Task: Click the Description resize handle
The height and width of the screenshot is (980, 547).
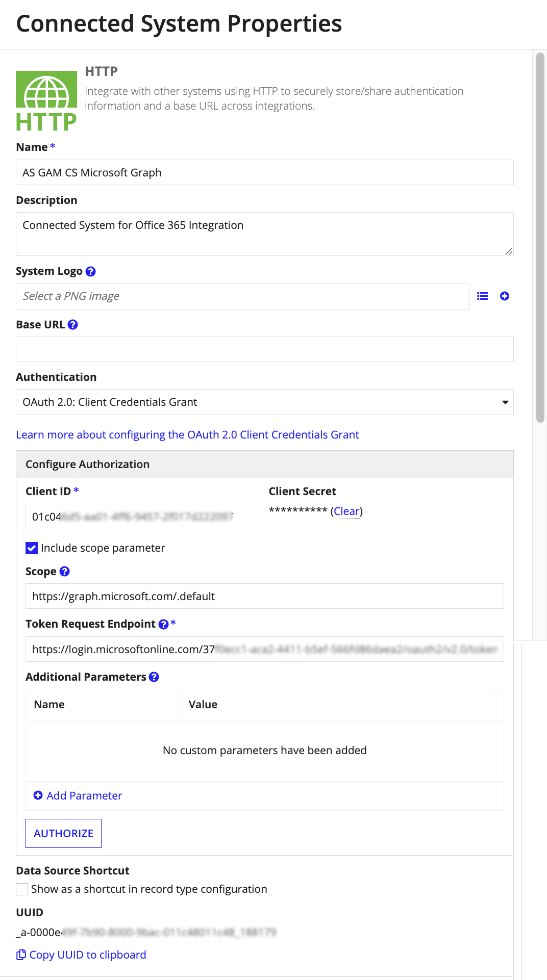Action: pyautogui.click(x=509, y=251)
